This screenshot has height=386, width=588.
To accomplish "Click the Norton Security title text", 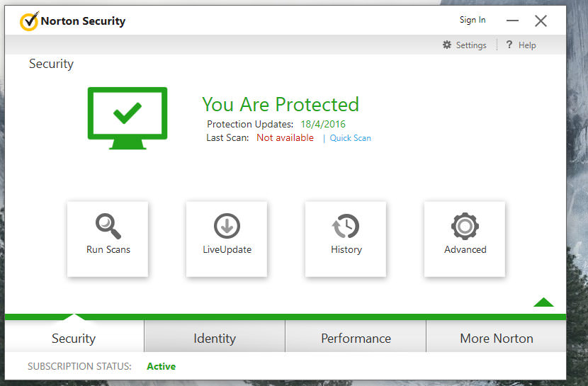I will tap(83, 21).
